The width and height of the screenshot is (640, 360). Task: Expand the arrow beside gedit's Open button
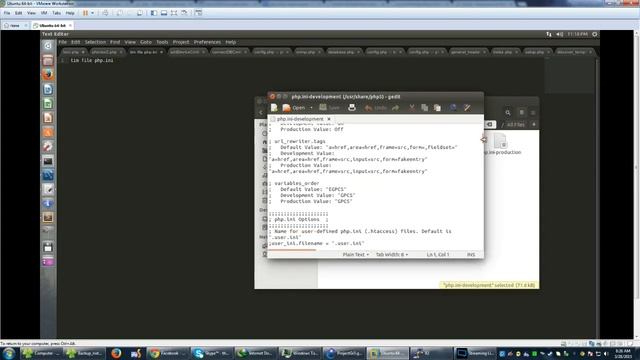click(x=311, y=108)
